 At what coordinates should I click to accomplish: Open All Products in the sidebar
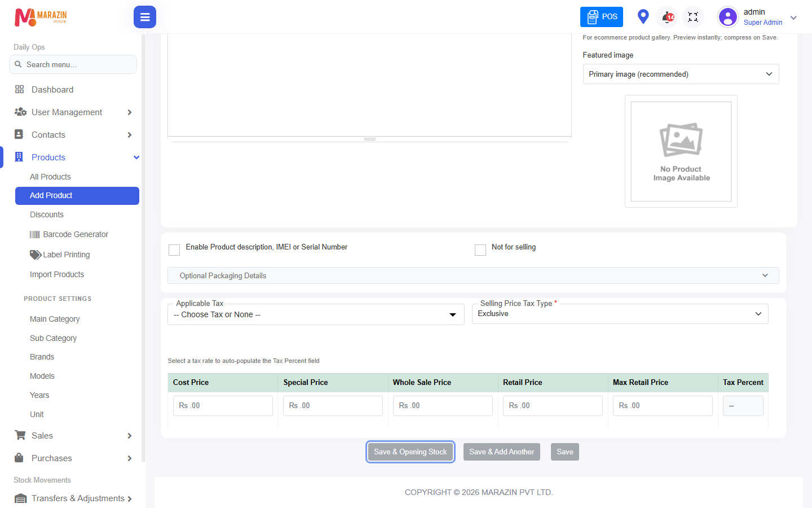coord(50,177)
